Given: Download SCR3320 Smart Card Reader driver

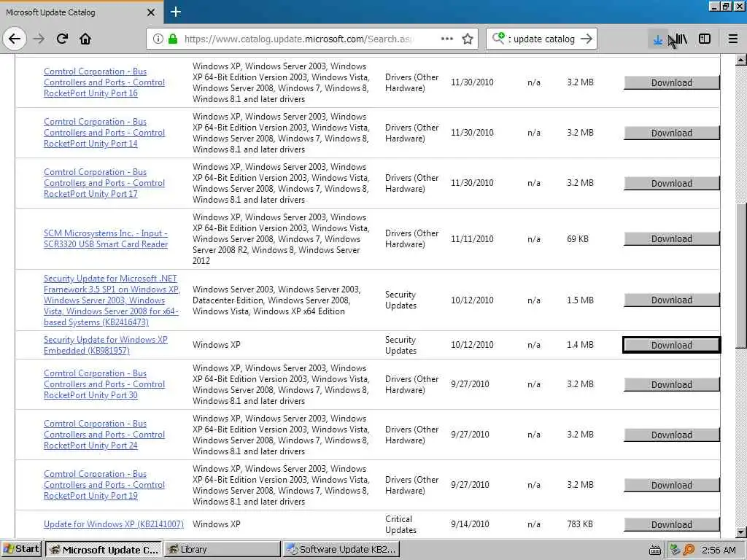Looking at the screenshot, I should pos(671,238).
